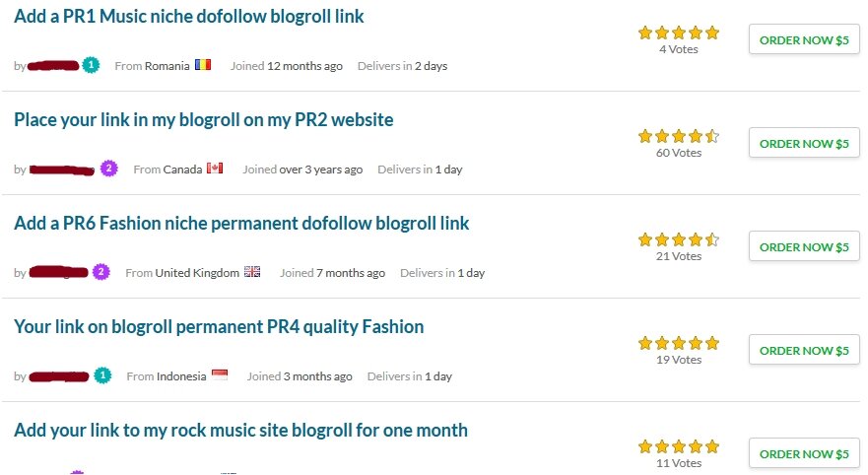Open the PR6 Fashion niche blogroll listing
This screenshot has width=868, height=475.
click(241, 224)
